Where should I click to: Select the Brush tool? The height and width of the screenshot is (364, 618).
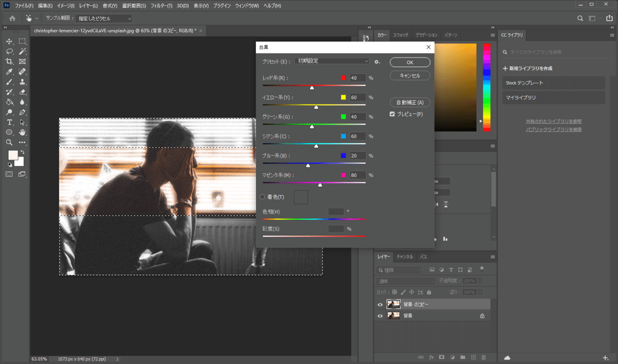coord(9,82)
